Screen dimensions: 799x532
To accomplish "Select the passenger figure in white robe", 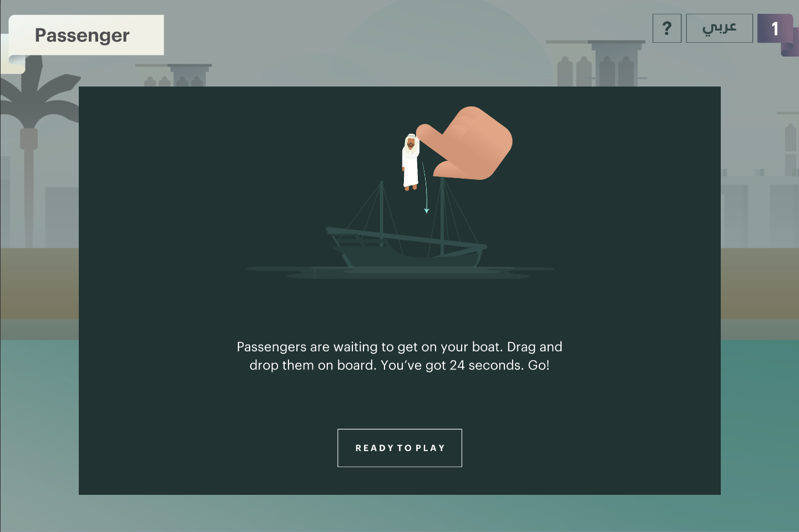I will click(410, 162).
